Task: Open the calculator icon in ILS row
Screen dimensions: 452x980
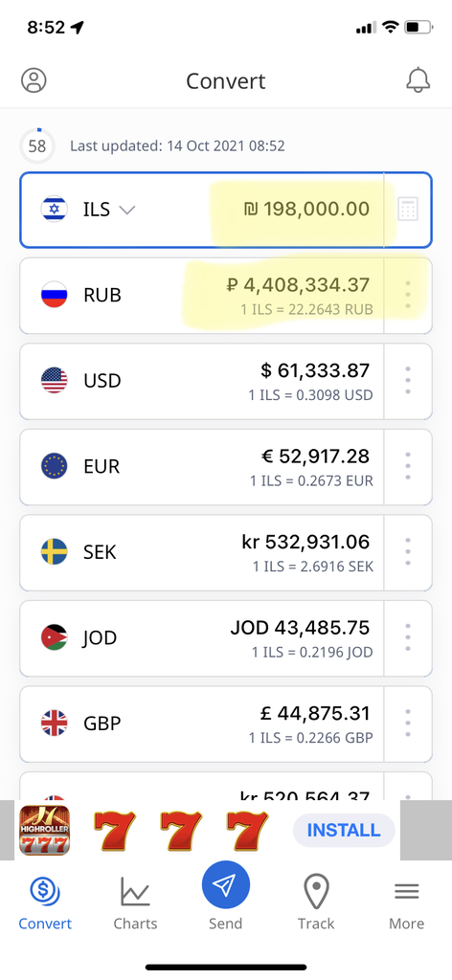Action: (408, 210)
